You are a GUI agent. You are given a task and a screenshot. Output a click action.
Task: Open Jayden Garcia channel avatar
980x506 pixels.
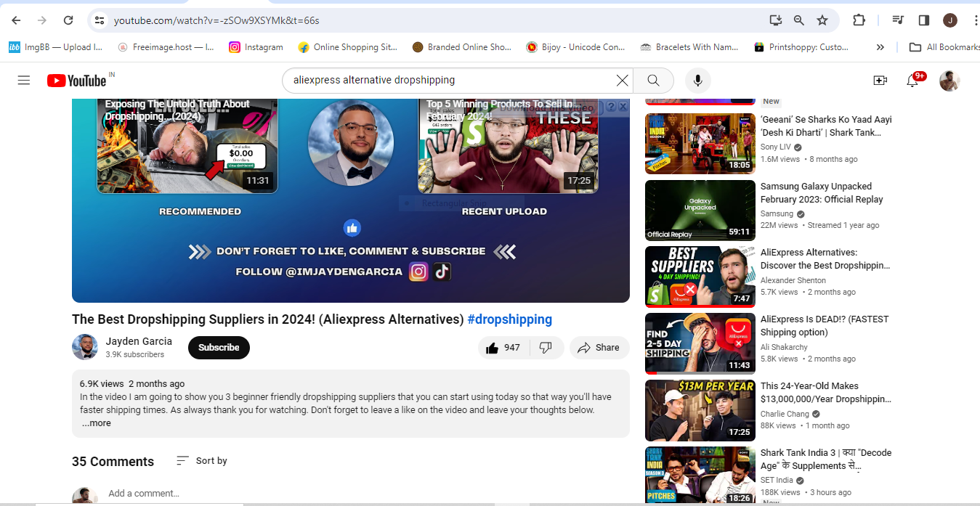[x=85, y=347]
